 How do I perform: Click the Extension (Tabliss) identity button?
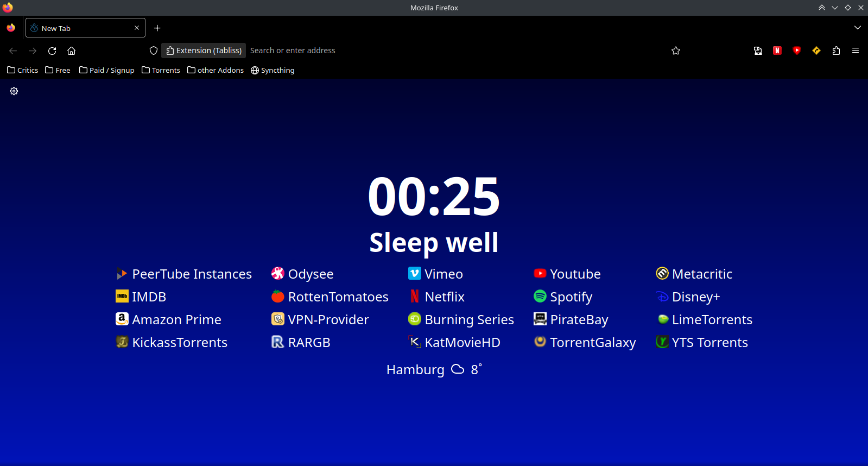coord(204,51)
